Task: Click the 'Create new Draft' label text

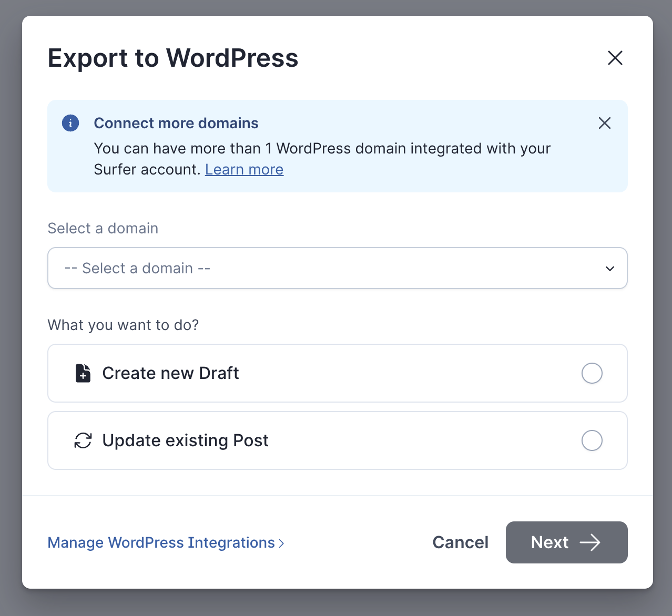Action: coord(170,373)
